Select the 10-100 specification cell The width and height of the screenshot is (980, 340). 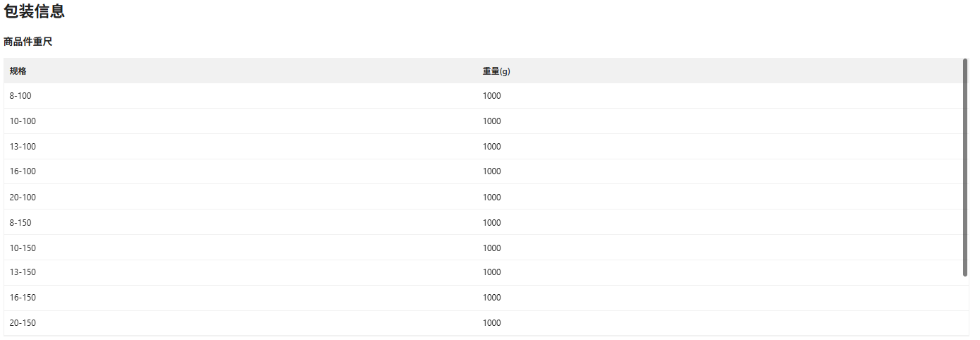click(x=23, y=121)
